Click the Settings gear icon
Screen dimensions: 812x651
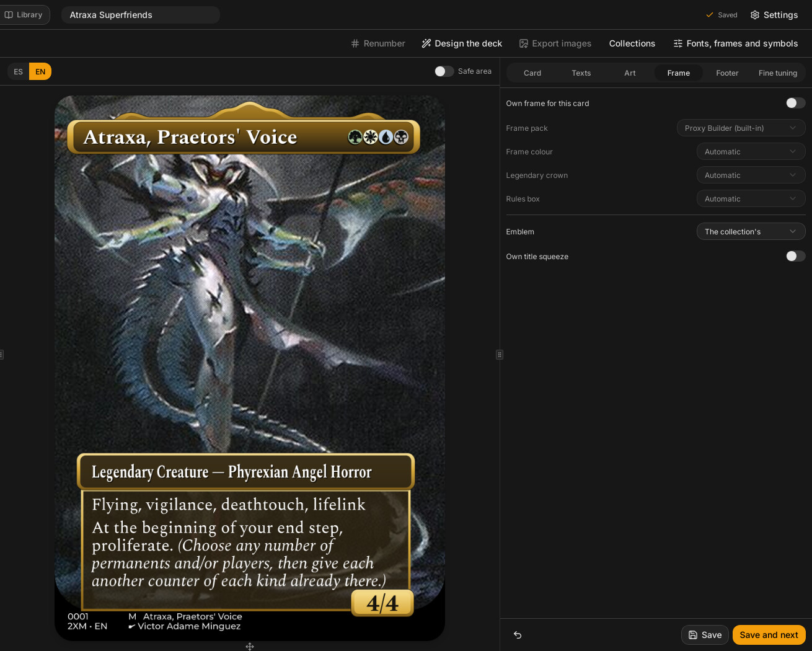coord(754,15)
